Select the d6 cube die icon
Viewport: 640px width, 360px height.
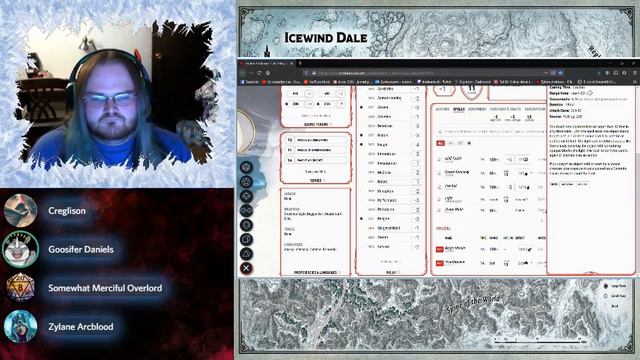pos(246,239)
